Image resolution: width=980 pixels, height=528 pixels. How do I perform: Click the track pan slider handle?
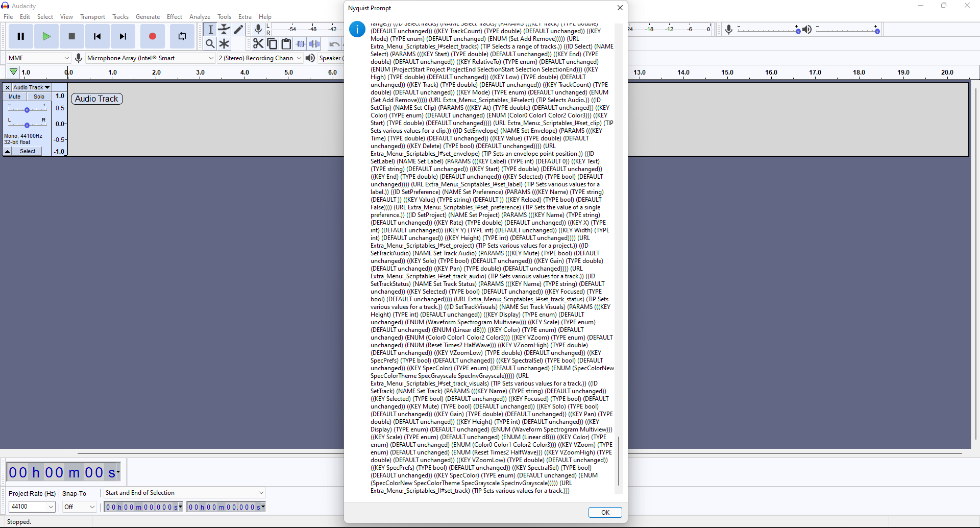pyautogui.click(x=27, y=125)
